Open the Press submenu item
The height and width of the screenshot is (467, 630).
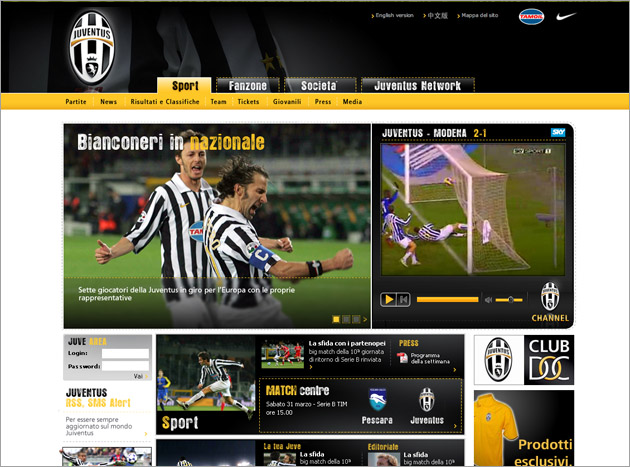tap(323, 102)
